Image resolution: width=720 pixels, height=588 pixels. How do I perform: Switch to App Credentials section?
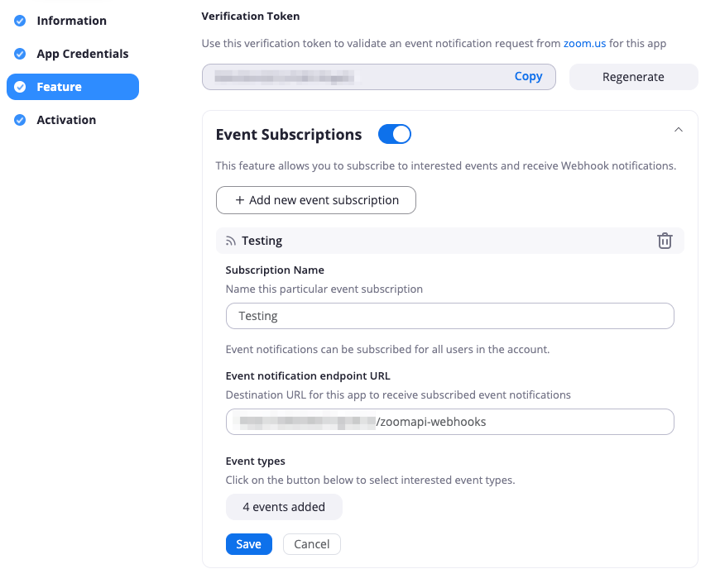coord(83,54)
